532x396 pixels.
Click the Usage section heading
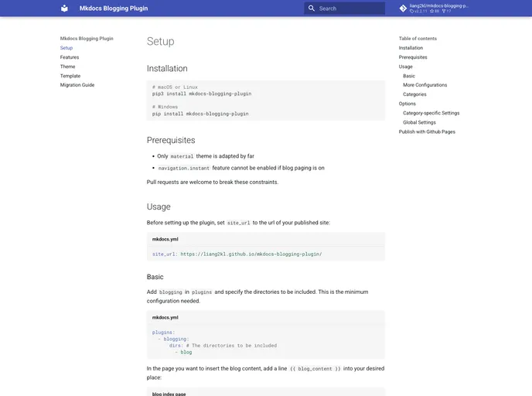coord(159,207)
